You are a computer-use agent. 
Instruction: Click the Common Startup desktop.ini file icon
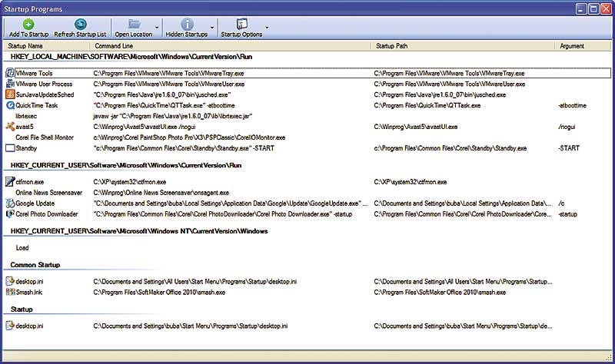click(x=10, y=281)
